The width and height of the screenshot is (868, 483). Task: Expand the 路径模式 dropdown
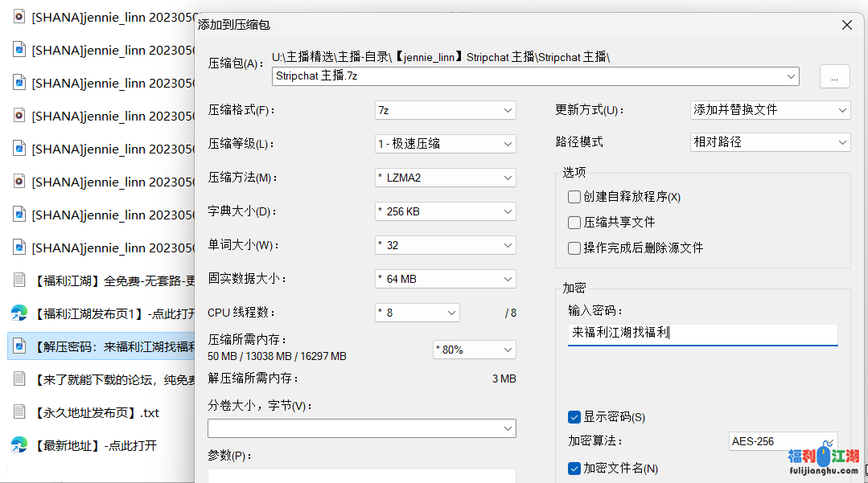coord(770,142)
